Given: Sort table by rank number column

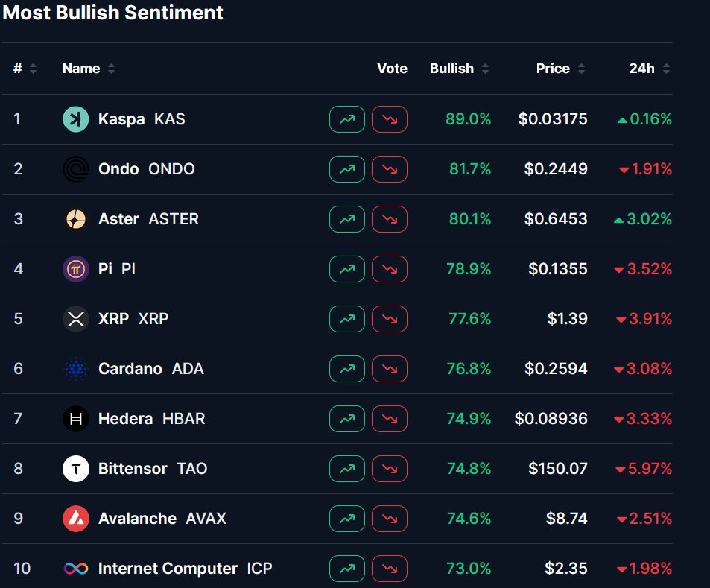Looking at the screenshot, I should 25,69.
